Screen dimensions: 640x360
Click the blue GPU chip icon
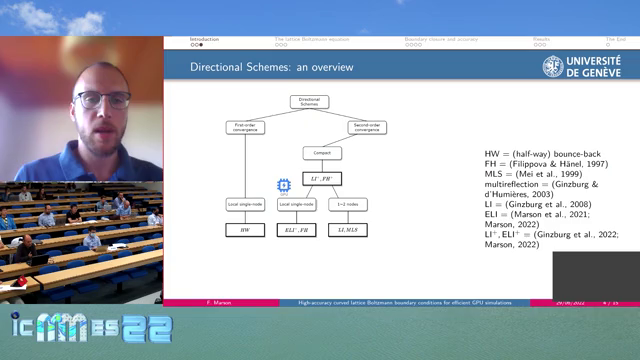(284, 186)
